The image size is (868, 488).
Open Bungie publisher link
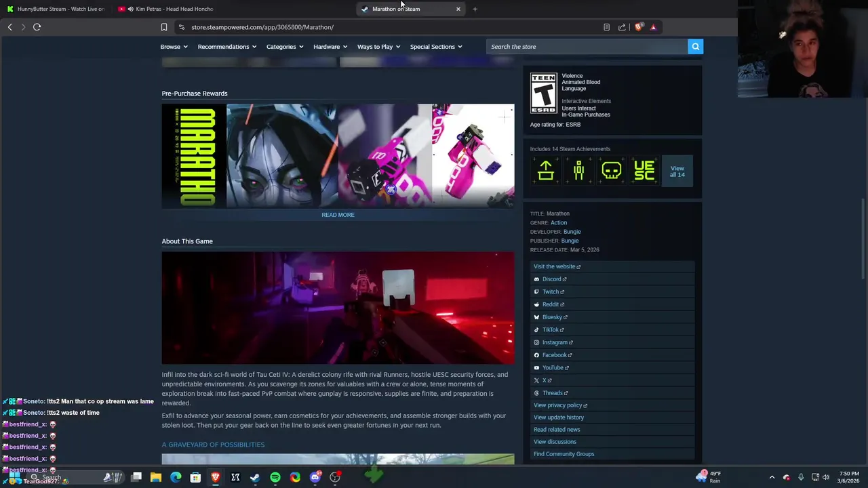[570, 241]
